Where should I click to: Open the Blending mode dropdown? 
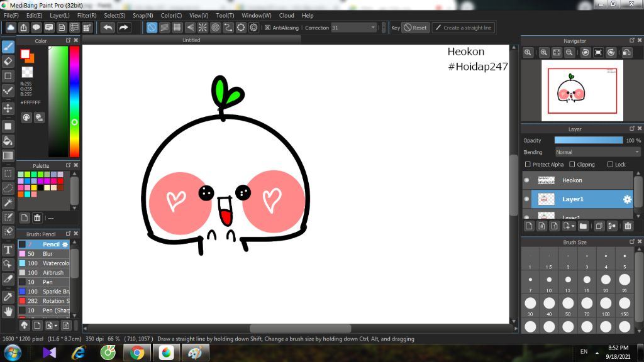click(597, 152)
